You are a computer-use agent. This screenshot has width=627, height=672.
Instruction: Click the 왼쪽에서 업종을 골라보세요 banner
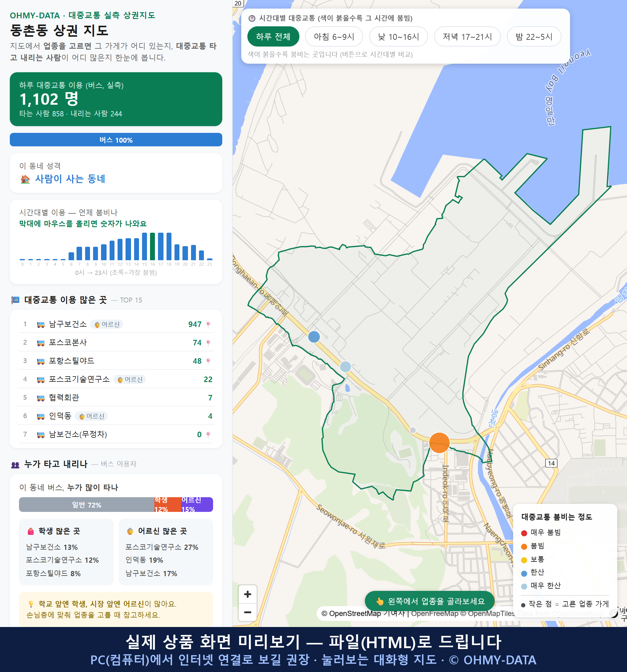point(429,601)
